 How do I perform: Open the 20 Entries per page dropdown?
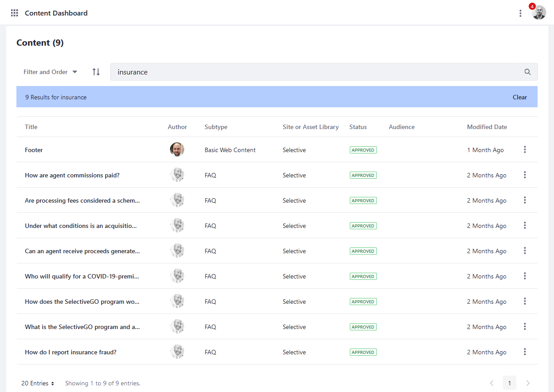click(x=38, y=383)
